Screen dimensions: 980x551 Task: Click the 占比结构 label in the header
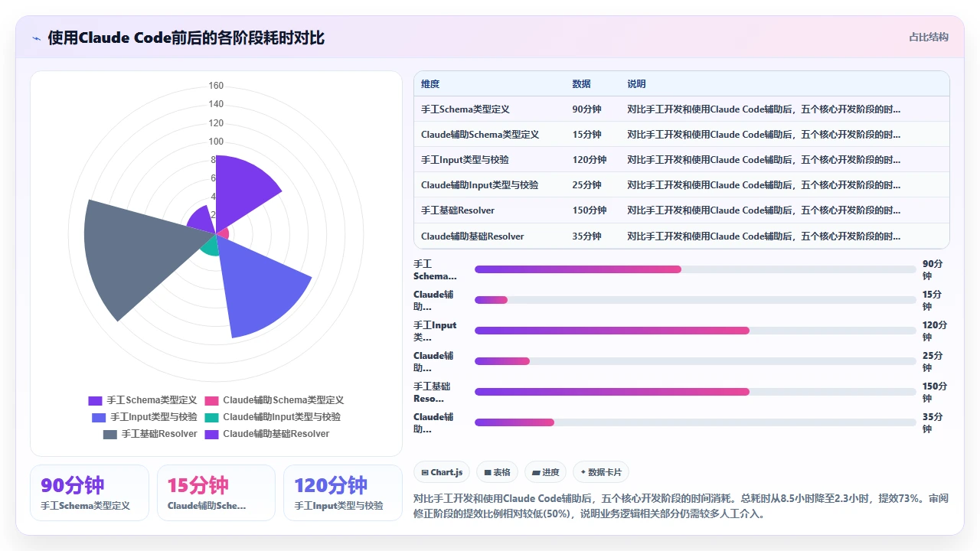929,37
